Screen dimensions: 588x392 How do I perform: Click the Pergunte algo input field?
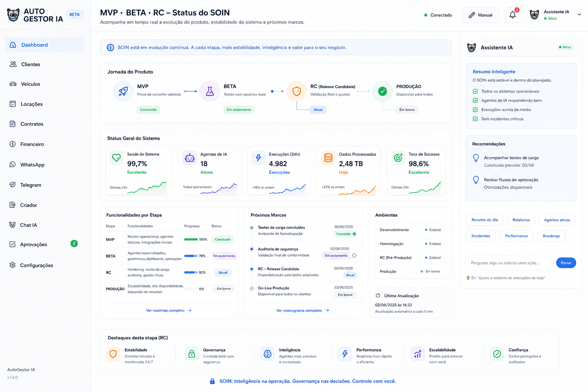(509, 263)
